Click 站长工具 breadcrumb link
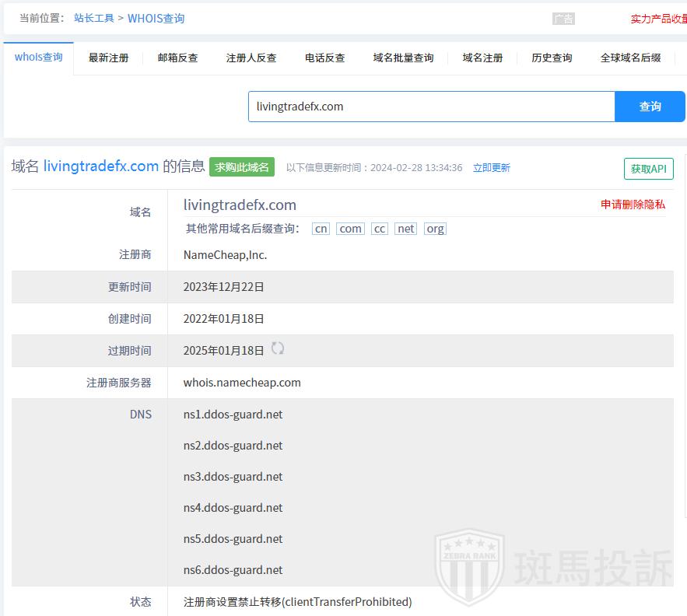Viewport: 687px width, 616px height. pos(94,18)
